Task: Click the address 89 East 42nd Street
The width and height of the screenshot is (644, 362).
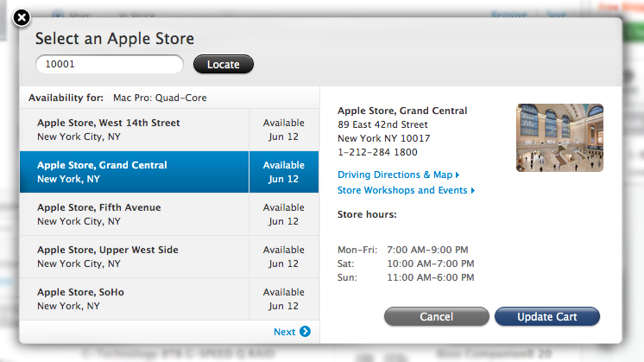Action: [382, 124]
